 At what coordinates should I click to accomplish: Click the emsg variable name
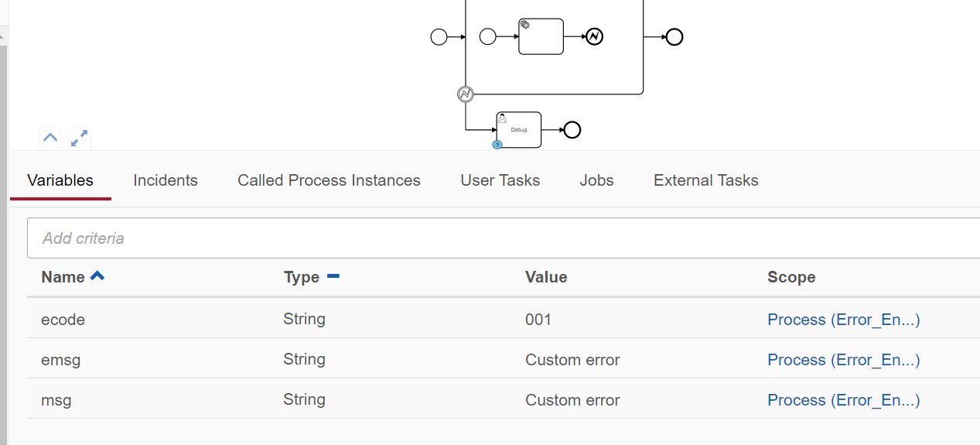[x=61, y=360]
